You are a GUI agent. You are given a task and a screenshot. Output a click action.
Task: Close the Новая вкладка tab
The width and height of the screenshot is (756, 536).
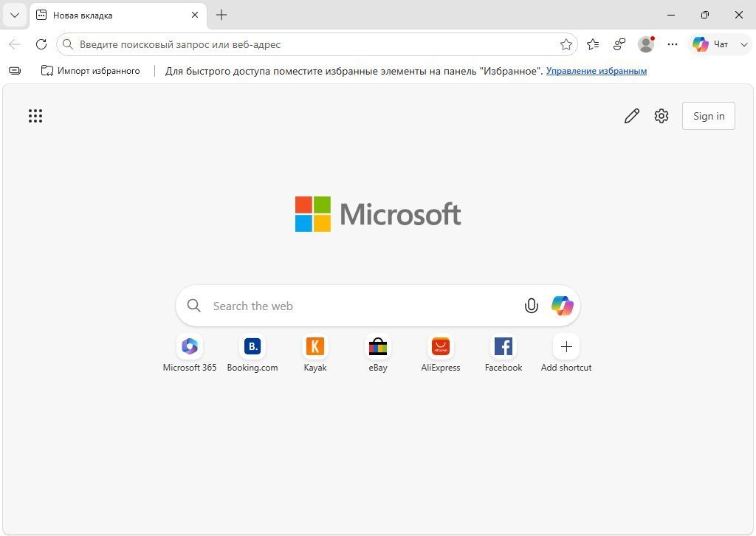[195, 15]
